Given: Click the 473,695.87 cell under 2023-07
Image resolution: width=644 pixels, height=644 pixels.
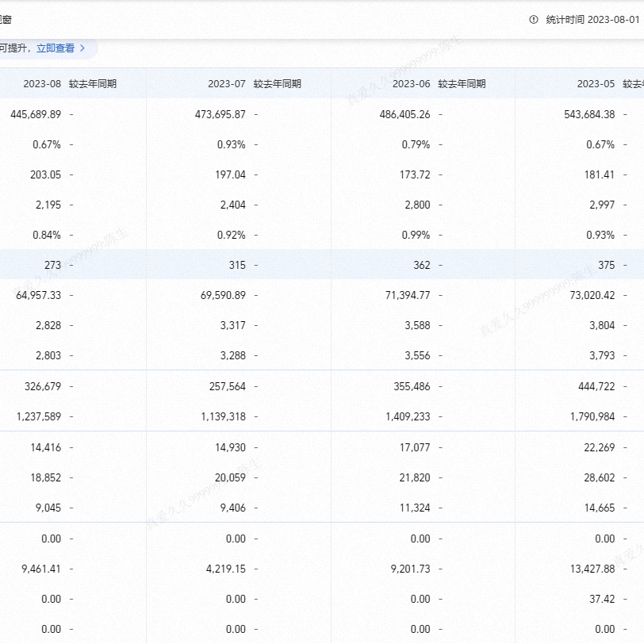Looking at the screenshot, I should [x=220, y=114].
